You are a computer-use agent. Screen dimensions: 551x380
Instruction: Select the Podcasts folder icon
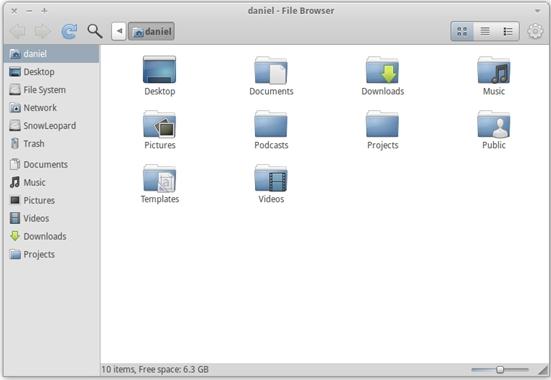(271, 124)
